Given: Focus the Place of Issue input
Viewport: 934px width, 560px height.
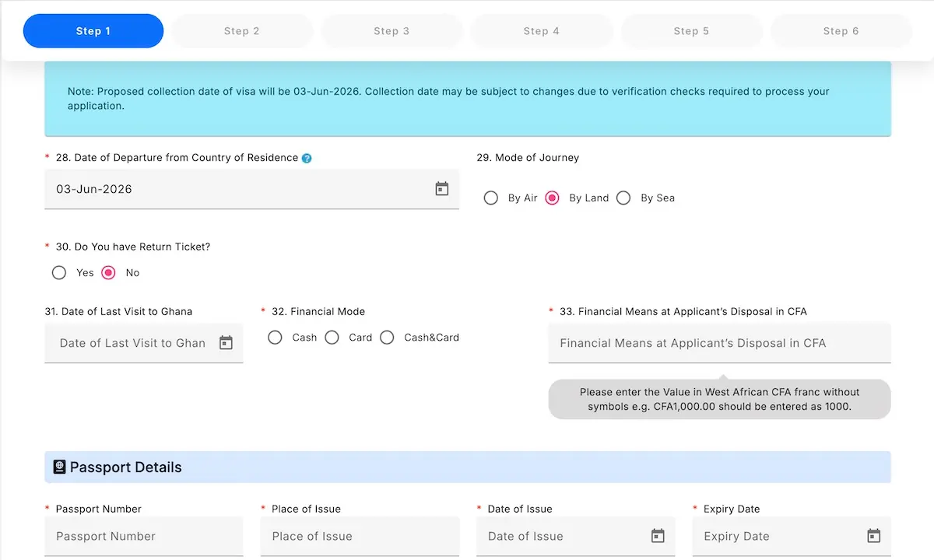Looking at the screenshot, I should [360, 536].
